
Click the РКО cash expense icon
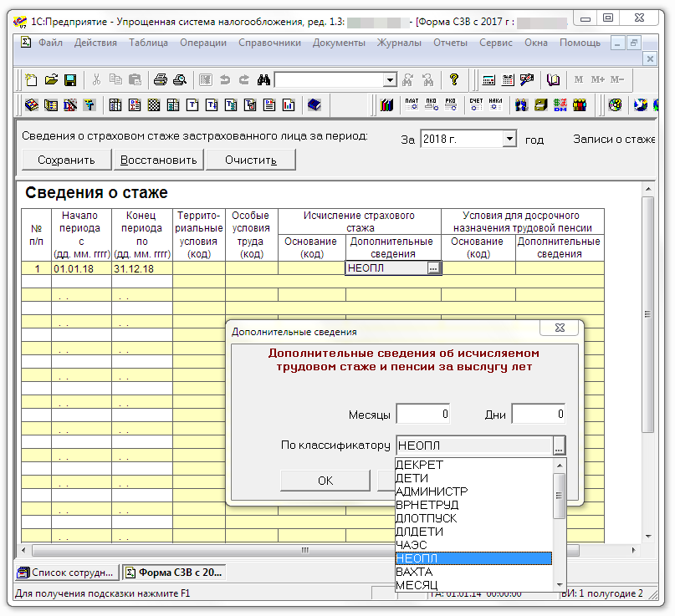[451, 104]
